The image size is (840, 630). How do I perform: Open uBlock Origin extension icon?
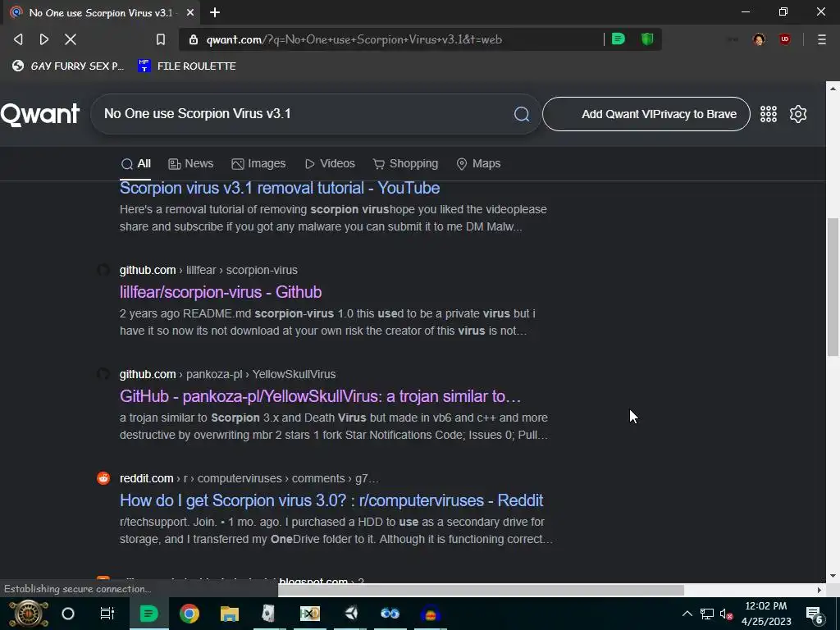785,39
